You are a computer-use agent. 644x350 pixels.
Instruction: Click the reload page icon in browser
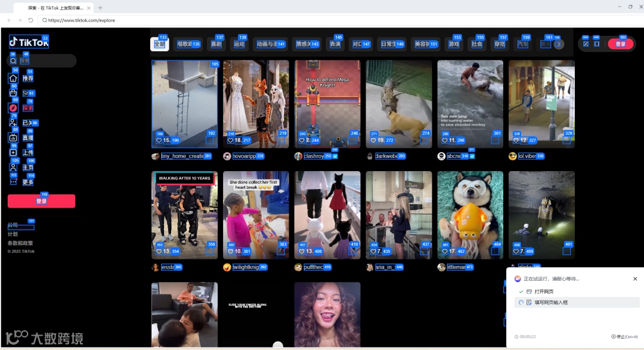click(x=30, y=20)
